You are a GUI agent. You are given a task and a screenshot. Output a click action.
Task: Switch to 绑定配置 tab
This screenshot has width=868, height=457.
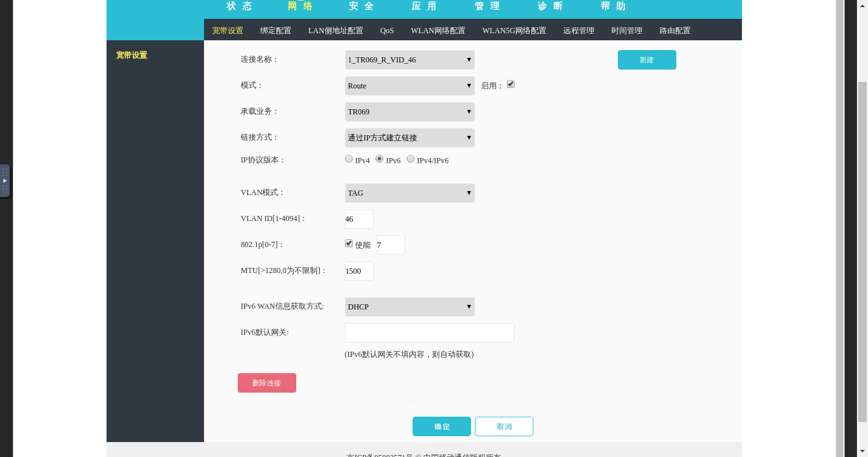275,31
